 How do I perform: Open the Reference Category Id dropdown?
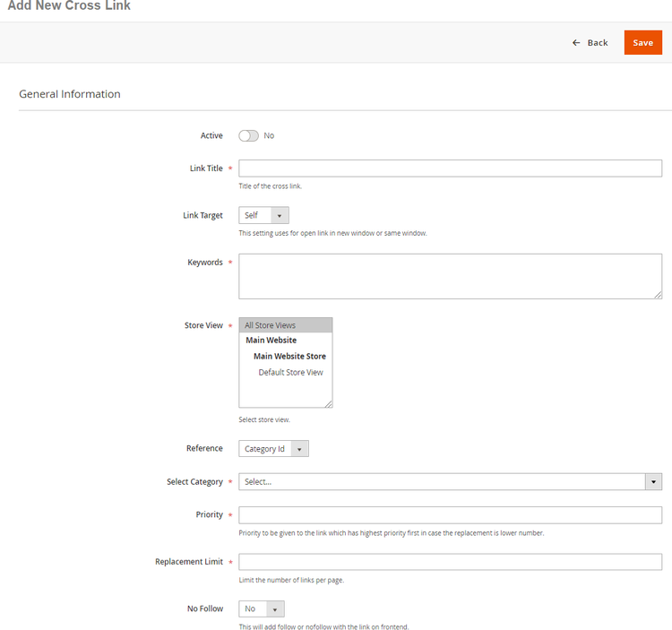pos(273,449)
